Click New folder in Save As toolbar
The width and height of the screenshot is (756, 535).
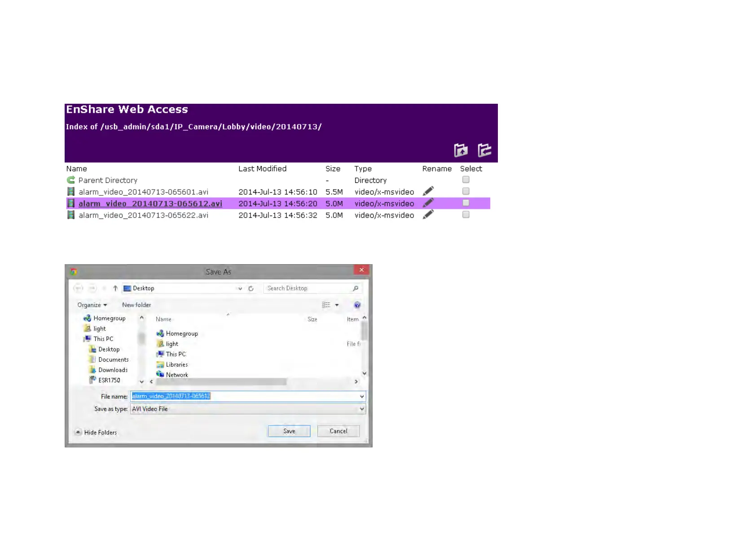[x=136, y=305]
